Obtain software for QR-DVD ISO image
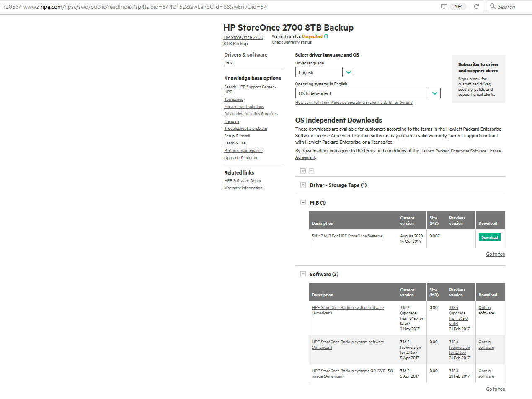Viewport: 532px width, 399px height. 486,373
